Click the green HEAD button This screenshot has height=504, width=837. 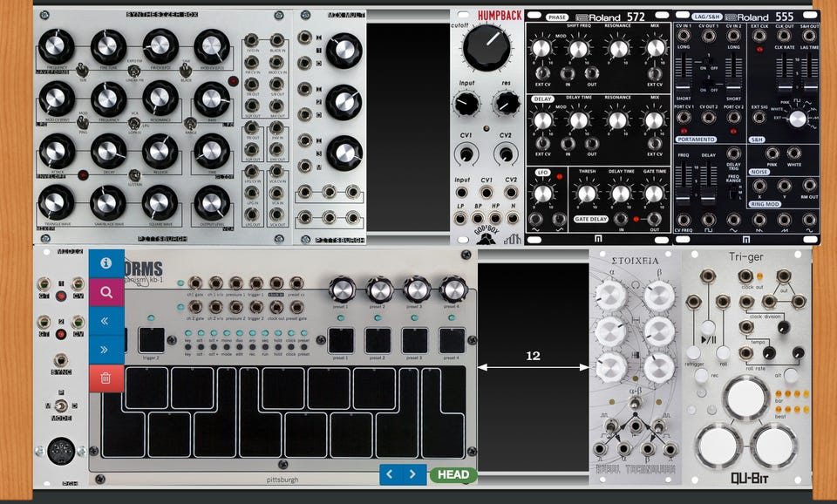click(x=453, y=474)
